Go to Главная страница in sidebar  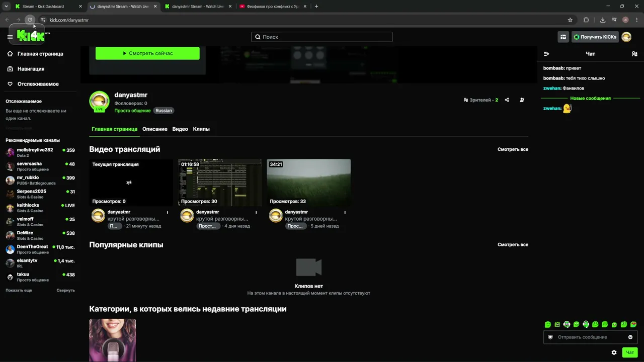pyautogui.click(x=40, y=54)
